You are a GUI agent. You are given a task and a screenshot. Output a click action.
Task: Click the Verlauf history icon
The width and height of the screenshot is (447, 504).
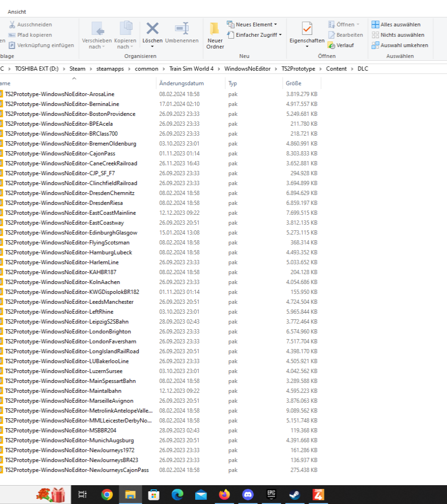pyautogui.click(x=332, y=45)
